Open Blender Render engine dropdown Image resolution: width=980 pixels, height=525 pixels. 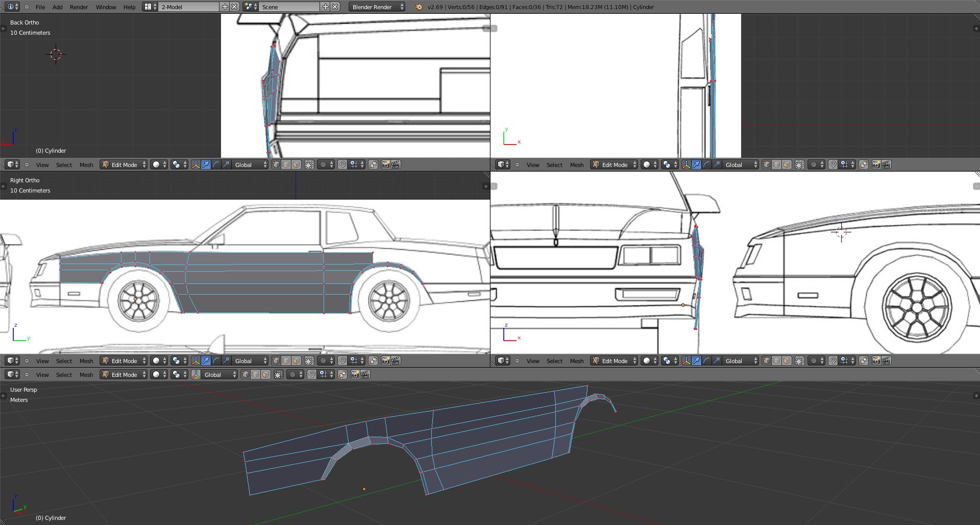(377, 7)
